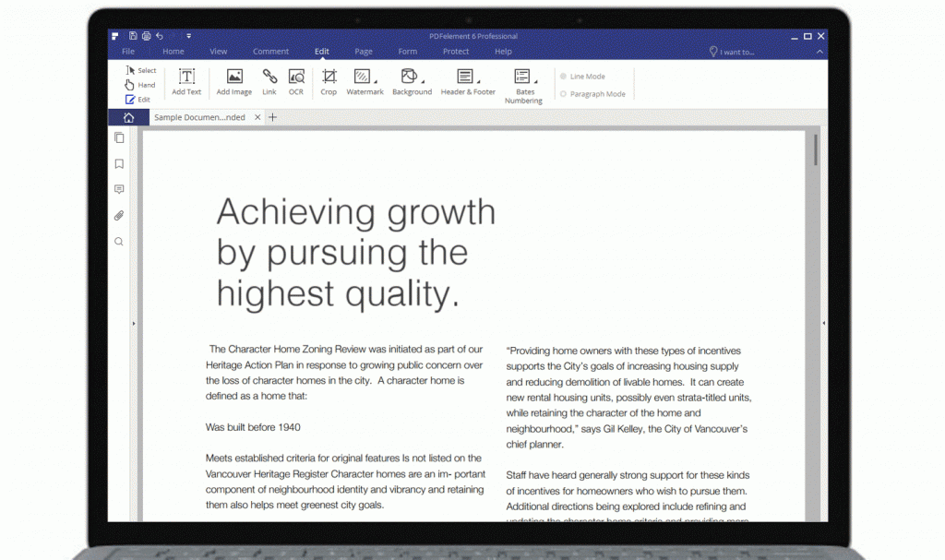Open the search panel magnifier
Viewport: 945px width, 560px height.
[119, 242]
